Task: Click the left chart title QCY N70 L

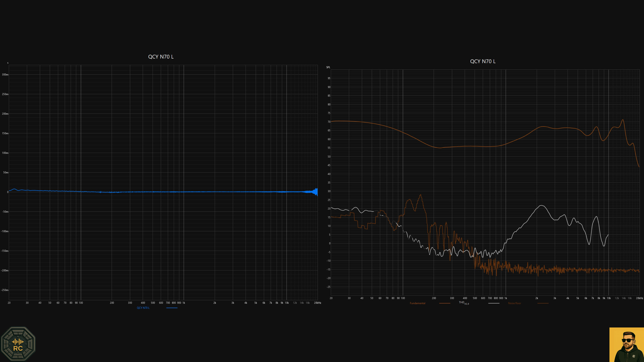Action: point(161,57)
